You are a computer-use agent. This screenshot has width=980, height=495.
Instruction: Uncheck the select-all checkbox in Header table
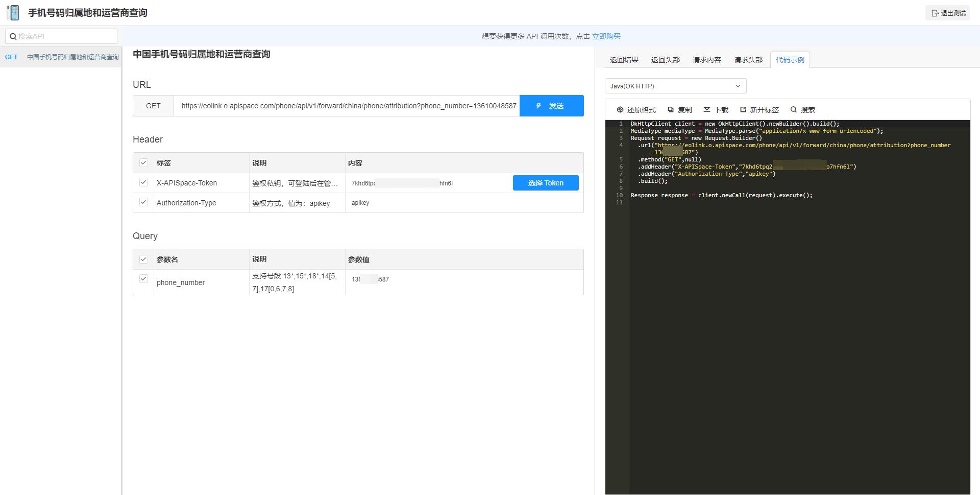click(x=143, y=162)
